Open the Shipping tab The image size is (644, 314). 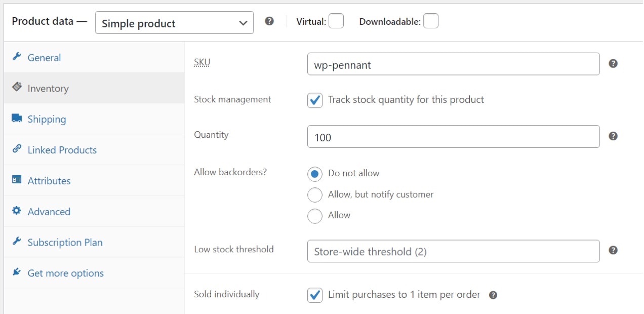point(94,119)
